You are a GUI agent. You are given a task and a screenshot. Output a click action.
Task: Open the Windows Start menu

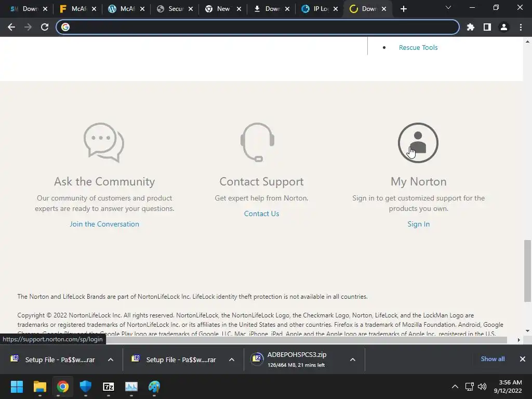click(x=17, y=387)
